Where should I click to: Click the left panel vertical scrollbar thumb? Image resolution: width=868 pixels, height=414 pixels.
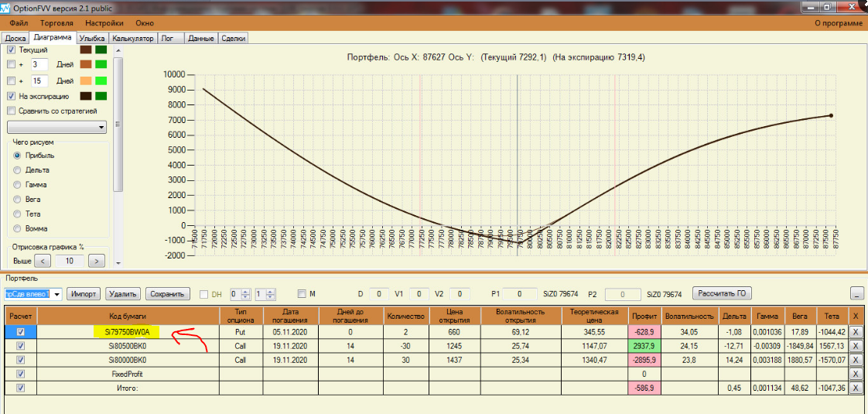coord(118,123)
